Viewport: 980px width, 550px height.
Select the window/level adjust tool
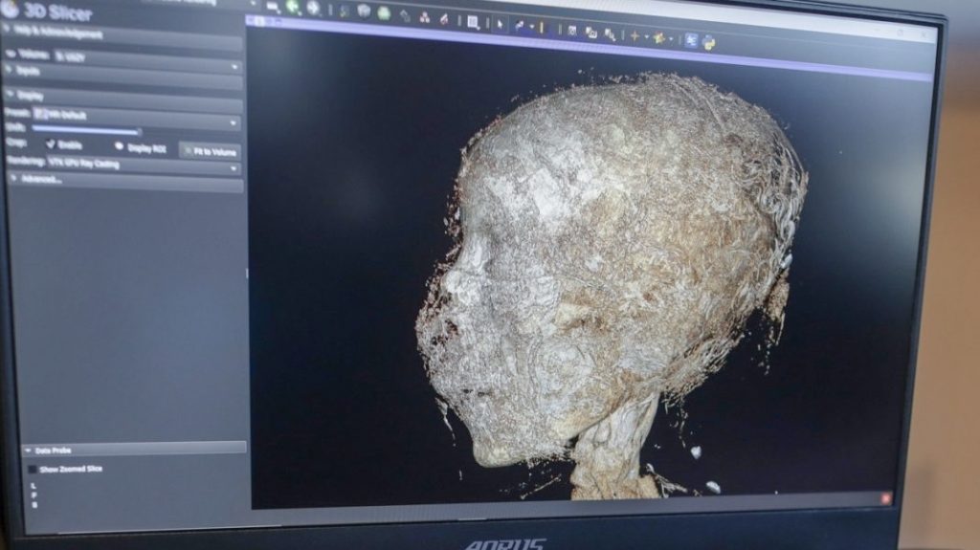point(520,26)
